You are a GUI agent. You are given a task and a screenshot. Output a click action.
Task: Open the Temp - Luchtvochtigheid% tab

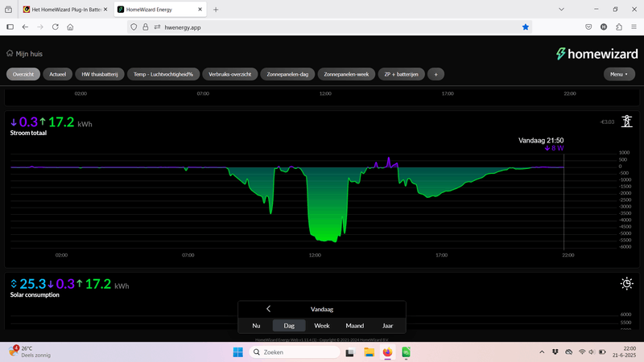tap(163, 74)
